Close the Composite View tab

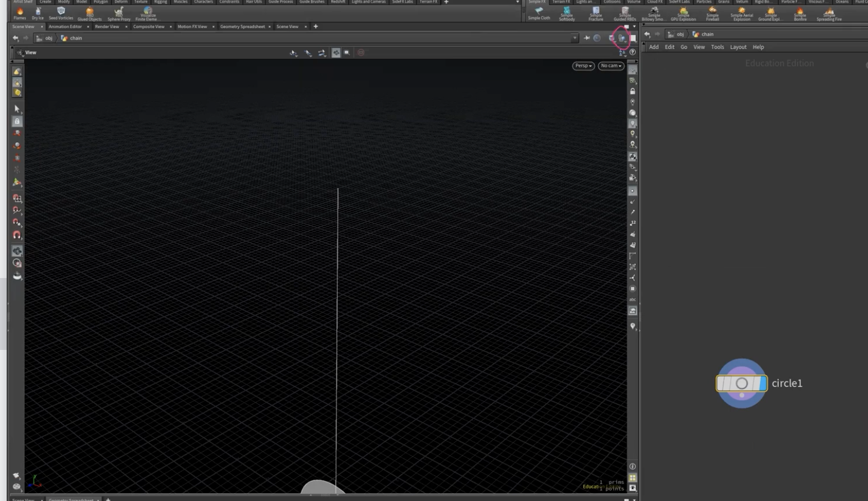pyautogui.click(x=170, y=26)
